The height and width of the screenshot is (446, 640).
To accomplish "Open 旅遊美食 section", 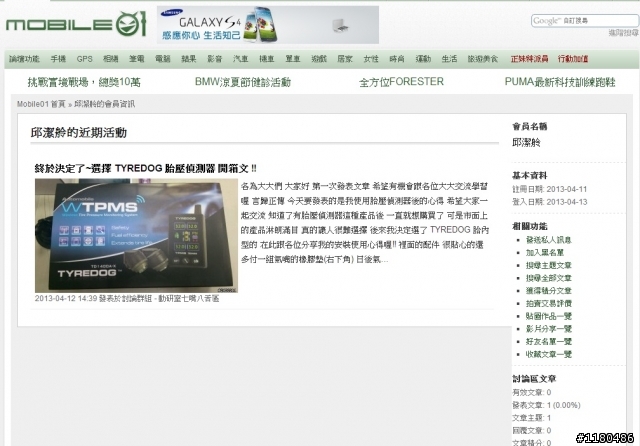I will [483, 59].
